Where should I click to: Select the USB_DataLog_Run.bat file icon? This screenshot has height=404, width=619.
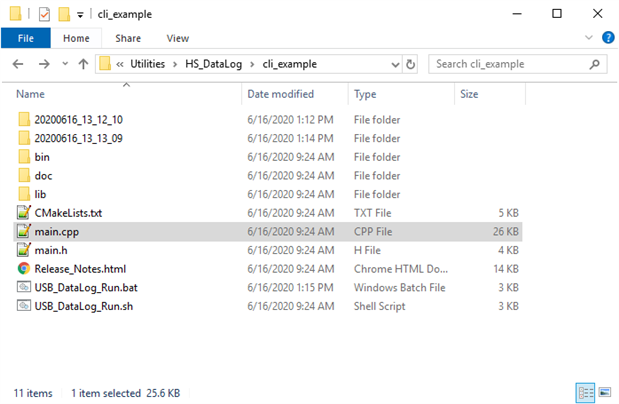[x=24, y=287]
